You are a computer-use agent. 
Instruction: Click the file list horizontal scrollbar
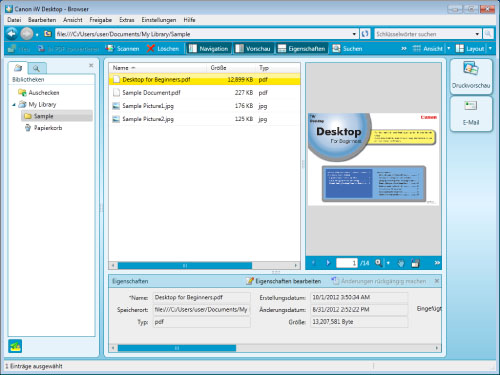[x=204, y=266]
